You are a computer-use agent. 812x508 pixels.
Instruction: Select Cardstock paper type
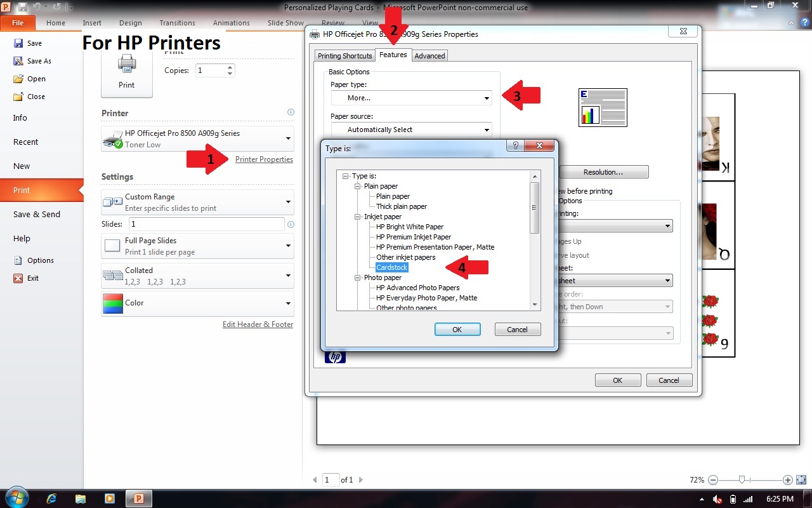tap(392, 267)
